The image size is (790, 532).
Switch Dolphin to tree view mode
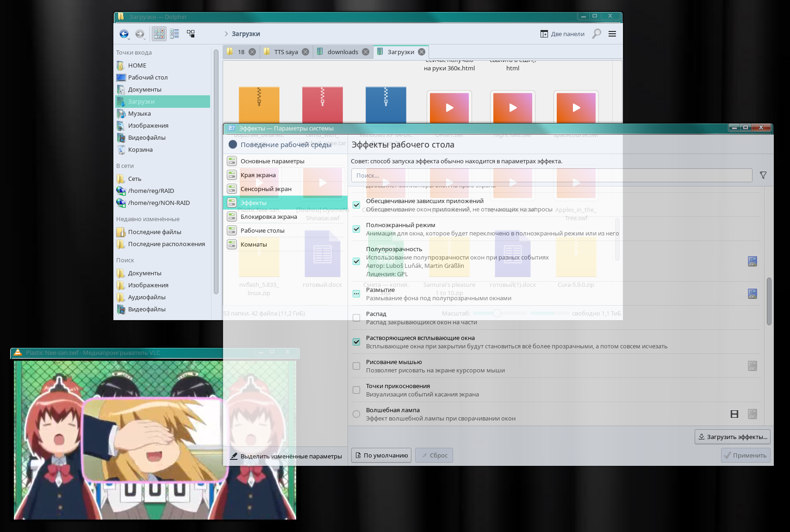pos(191,34)
